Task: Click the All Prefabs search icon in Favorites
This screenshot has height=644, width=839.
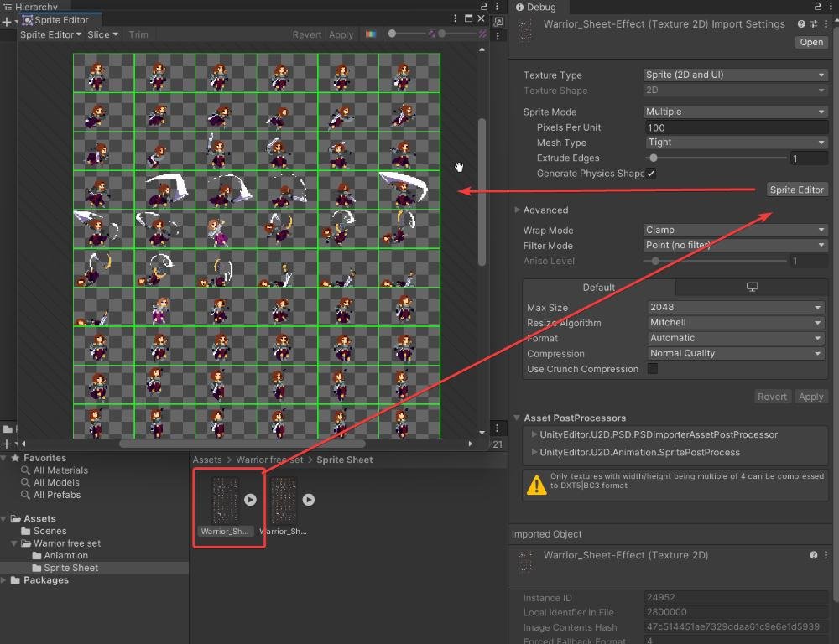Action: [x=25, y=495]
